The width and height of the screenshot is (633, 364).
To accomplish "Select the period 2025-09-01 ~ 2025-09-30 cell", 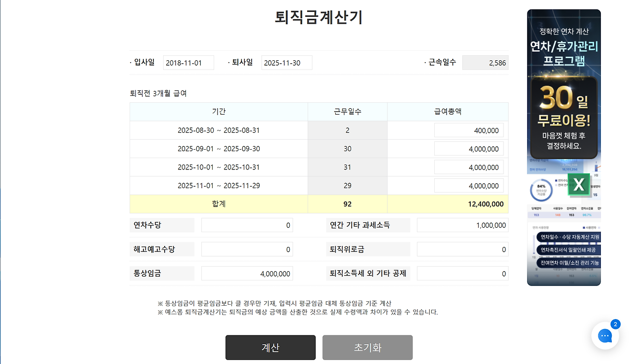I will click(219, 149).
